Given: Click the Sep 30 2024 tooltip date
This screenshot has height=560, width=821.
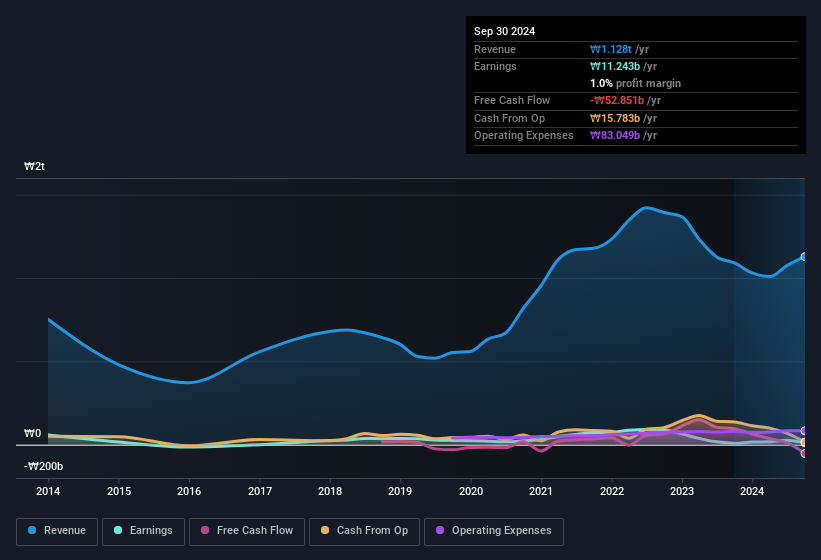Looking at the screenshot, I should click(x=504, y=31).
